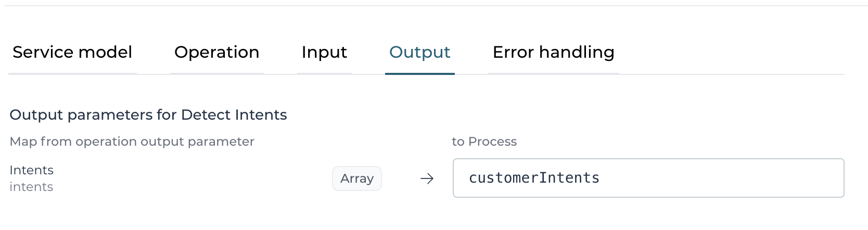This screenshot has height=230, width=868.
Task: Click the Array type badge
Action: [357, 178]
